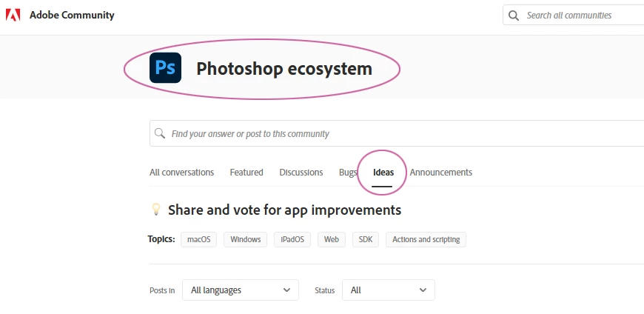The image size is (644, 314).
Task: Open the Photoshop ecosystem heading
Action: coord(284,68)
